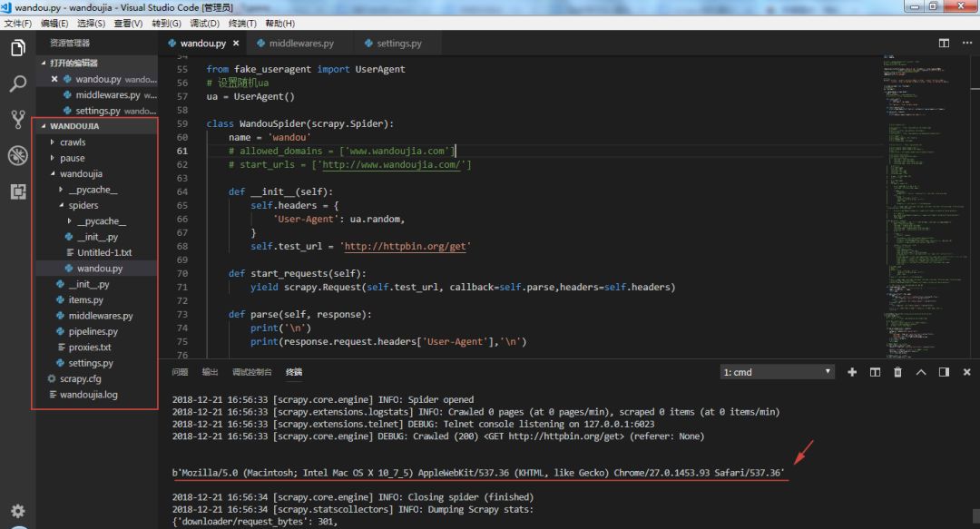Select the 终端 panel tab
The width and height of the screenshot is (980, 529).
[x=294, y=372]
